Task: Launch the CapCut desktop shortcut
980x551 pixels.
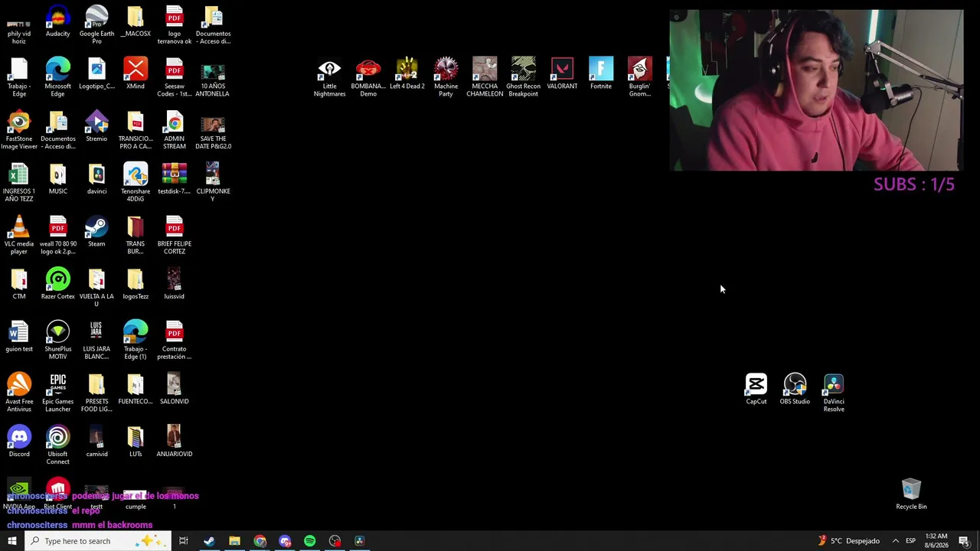Action: point(756,390)
